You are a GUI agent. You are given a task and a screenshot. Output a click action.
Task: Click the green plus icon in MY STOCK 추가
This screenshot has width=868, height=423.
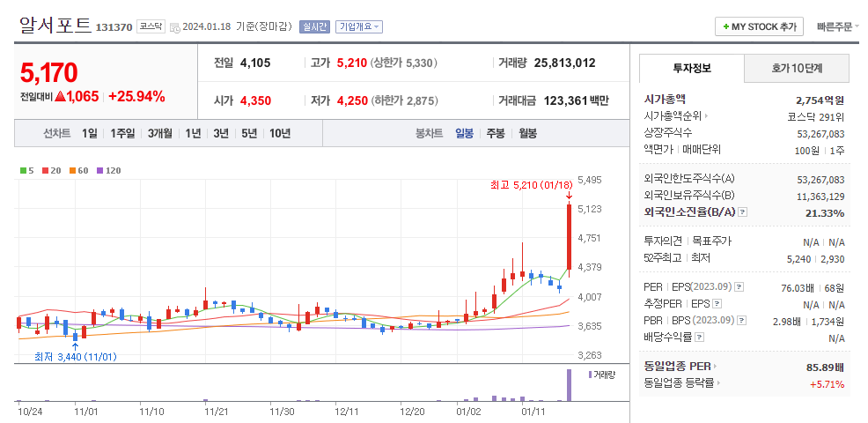point(726,26)
